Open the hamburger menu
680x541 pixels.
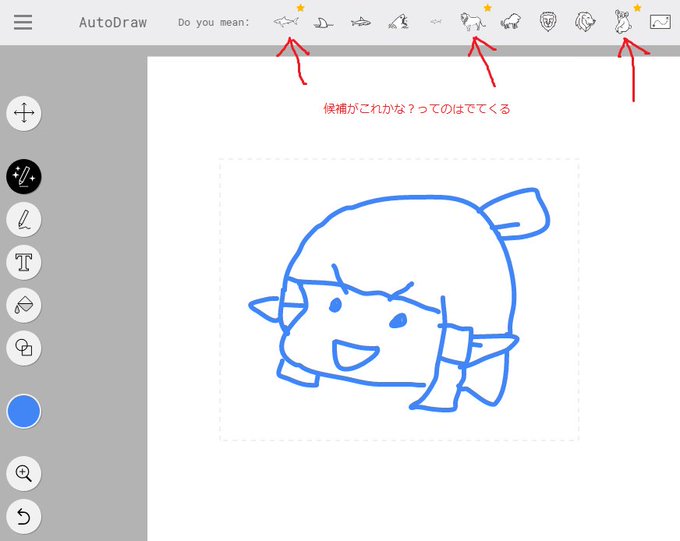pos(23,22)
